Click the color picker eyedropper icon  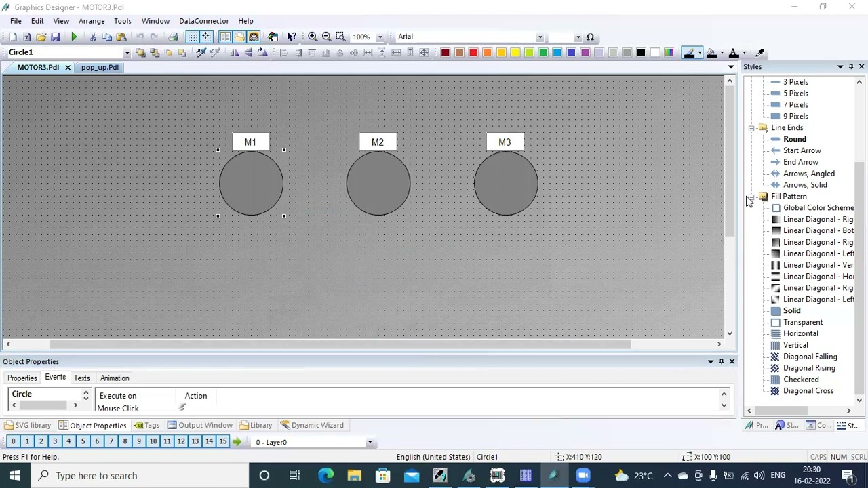click(x=760, y=52)
